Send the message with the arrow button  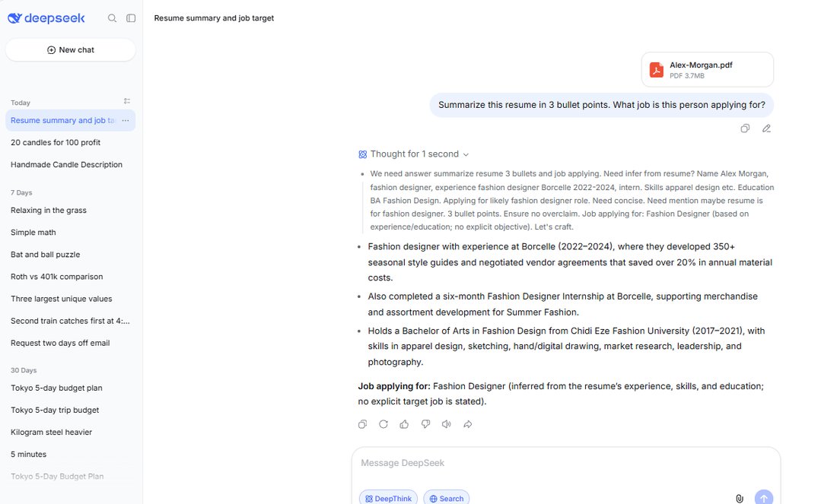pos(764,498)
